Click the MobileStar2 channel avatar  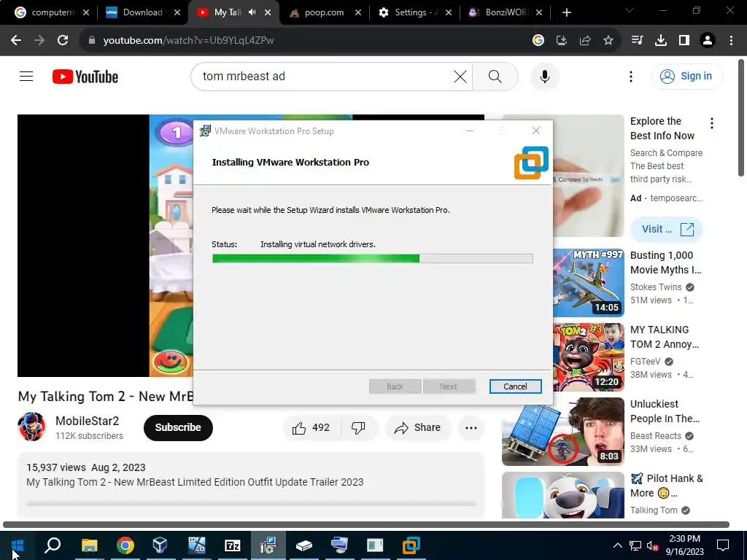[31, 427]
